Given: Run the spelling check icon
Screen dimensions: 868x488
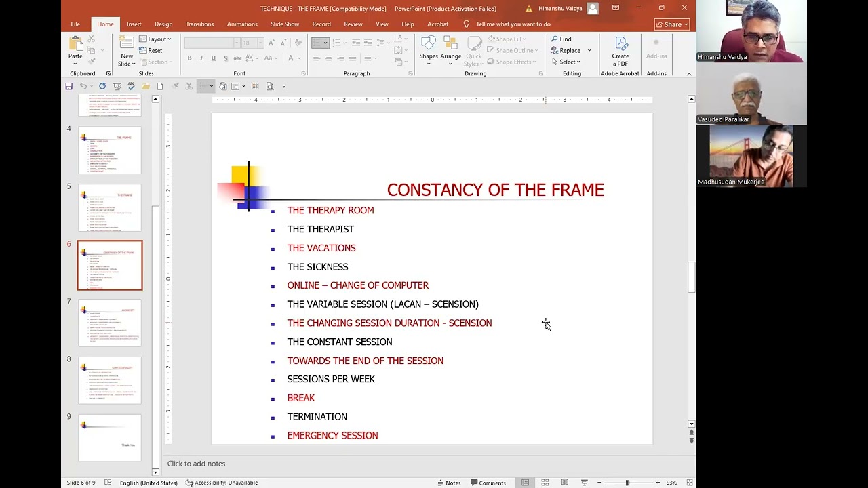Looking at the screenshot, I should click(132, 86).
